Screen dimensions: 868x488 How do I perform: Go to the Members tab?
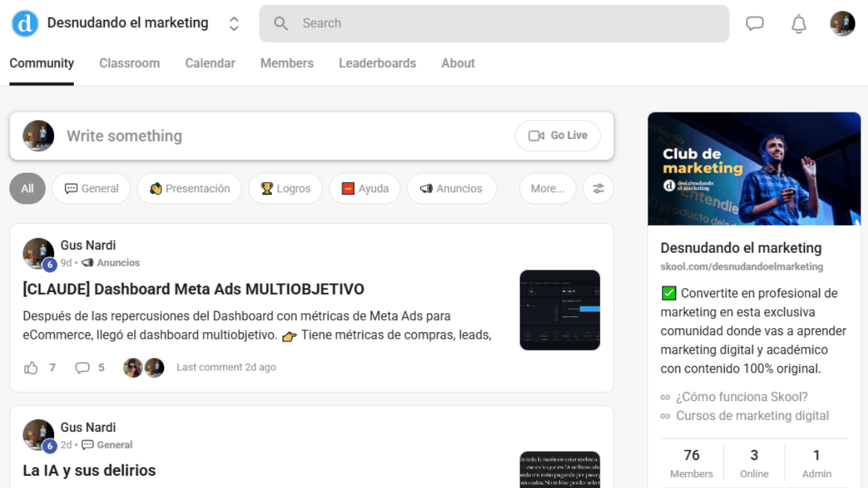pyautogui.click(x=287, y=63)
